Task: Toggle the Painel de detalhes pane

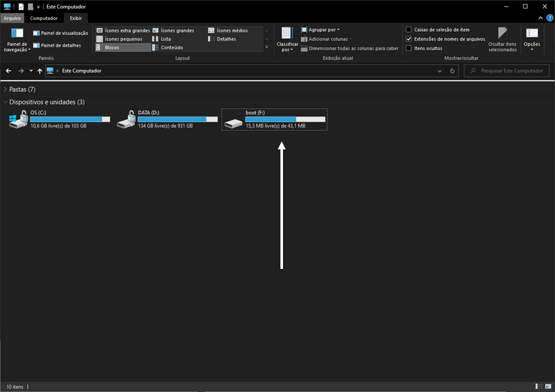Action: 36,45
